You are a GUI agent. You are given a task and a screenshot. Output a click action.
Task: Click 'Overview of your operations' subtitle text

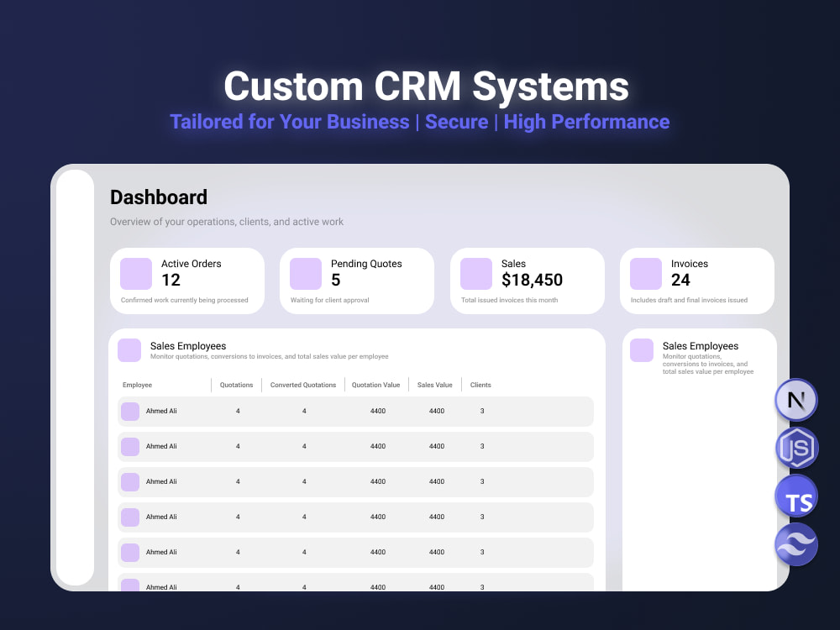[227, 221]
